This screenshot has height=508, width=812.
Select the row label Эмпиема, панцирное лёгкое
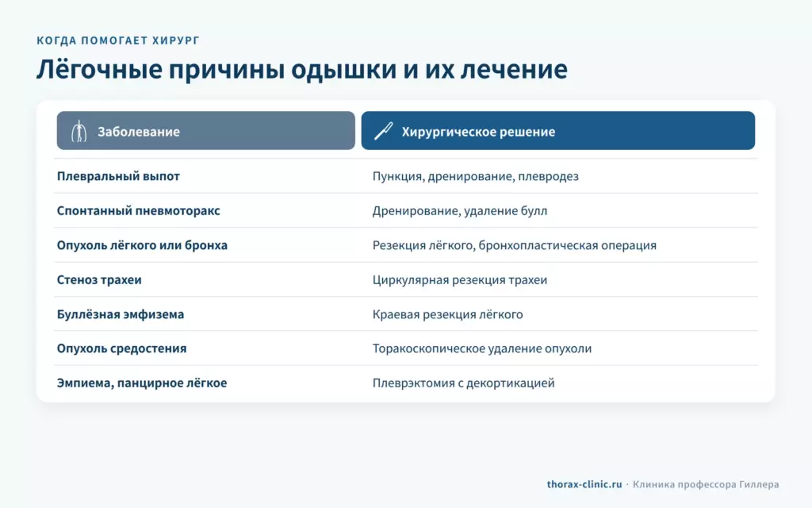[x=142, y=383]
